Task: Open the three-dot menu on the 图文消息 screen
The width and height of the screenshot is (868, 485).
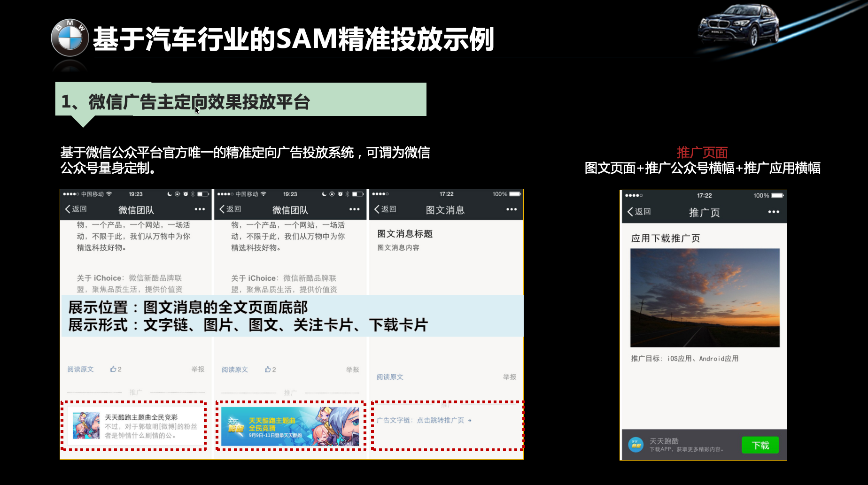Action: (511, 209)
